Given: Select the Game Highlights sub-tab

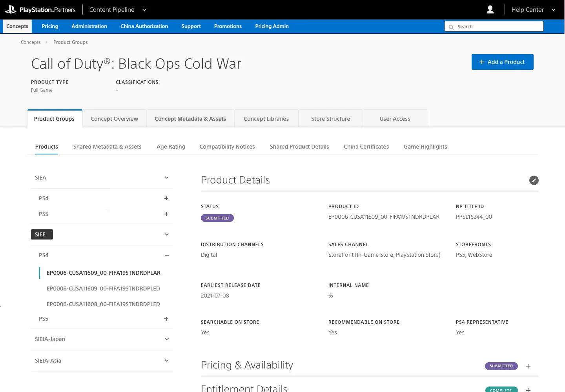Looking at the screenshot, I should click(x=425, y=147).
